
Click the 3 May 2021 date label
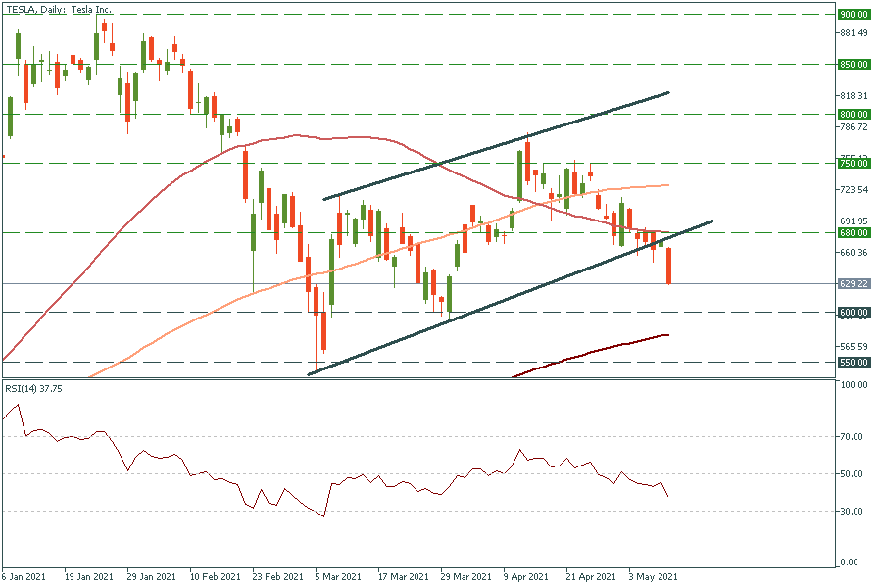650,577
